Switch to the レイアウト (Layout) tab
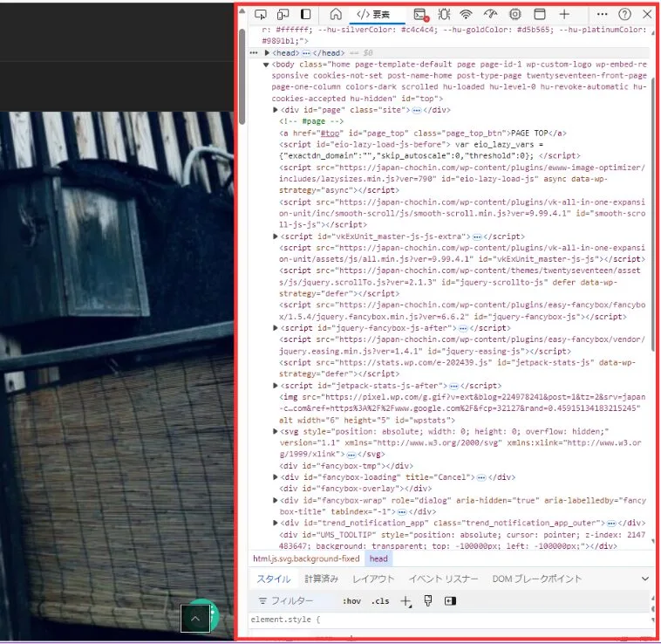This screenshot has height=644, width=661. click(x=373, y=579)
